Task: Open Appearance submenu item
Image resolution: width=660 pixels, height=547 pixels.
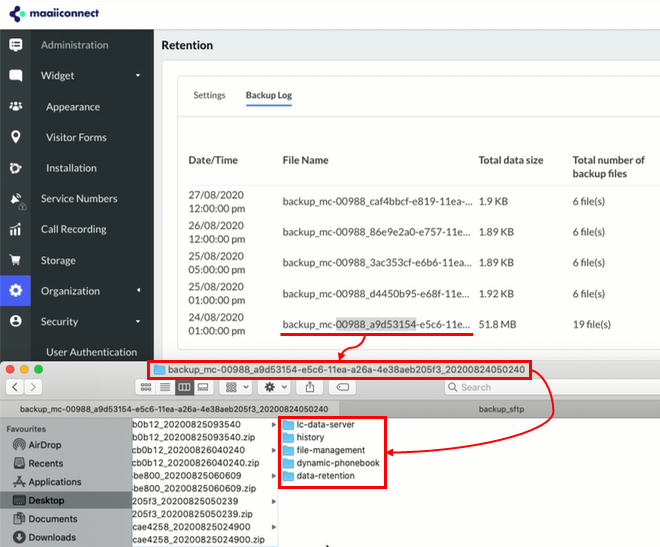Action: [x=73, y=107]
